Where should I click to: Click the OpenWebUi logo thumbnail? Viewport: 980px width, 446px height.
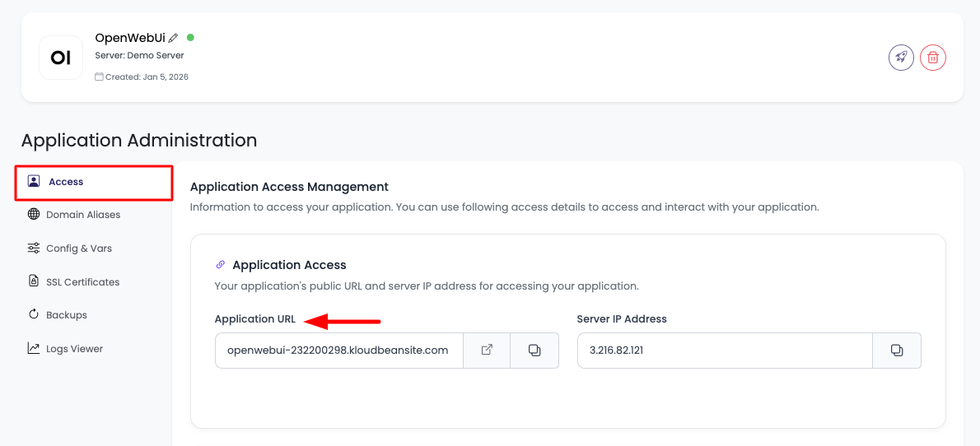61,58
